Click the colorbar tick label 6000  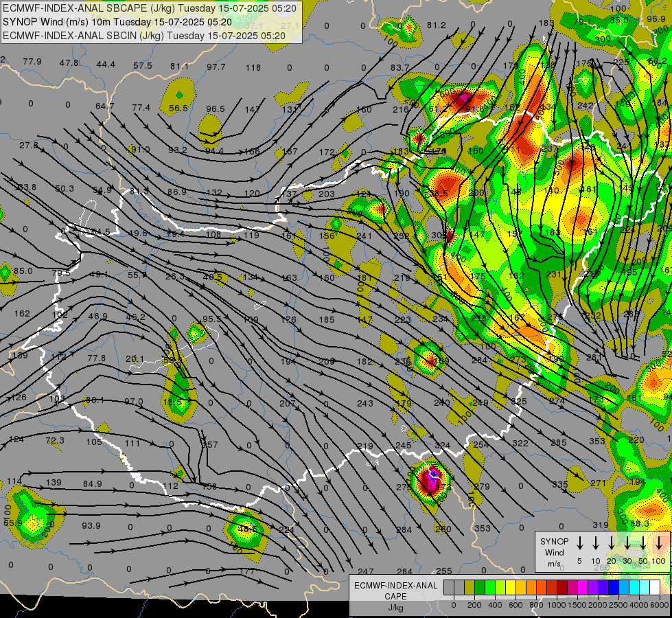(x=660, y=605)
